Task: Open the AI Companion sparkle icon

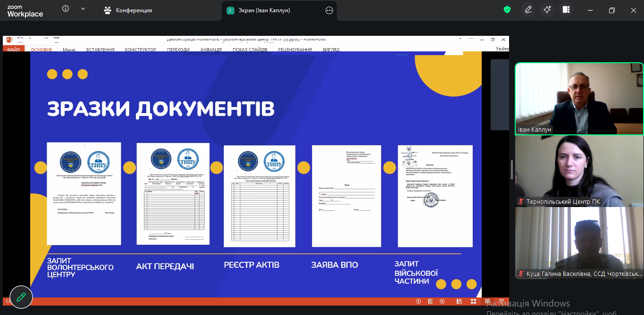Action: pos(547,9)
